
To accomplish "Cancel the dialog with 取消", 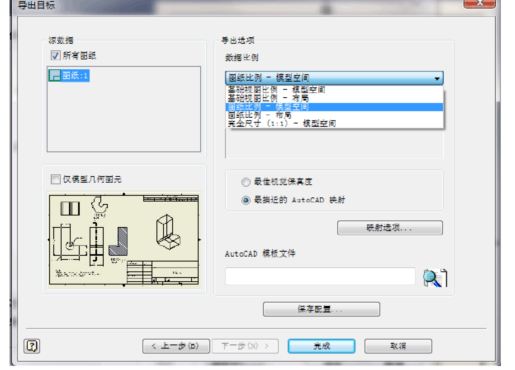I will 398,346.
